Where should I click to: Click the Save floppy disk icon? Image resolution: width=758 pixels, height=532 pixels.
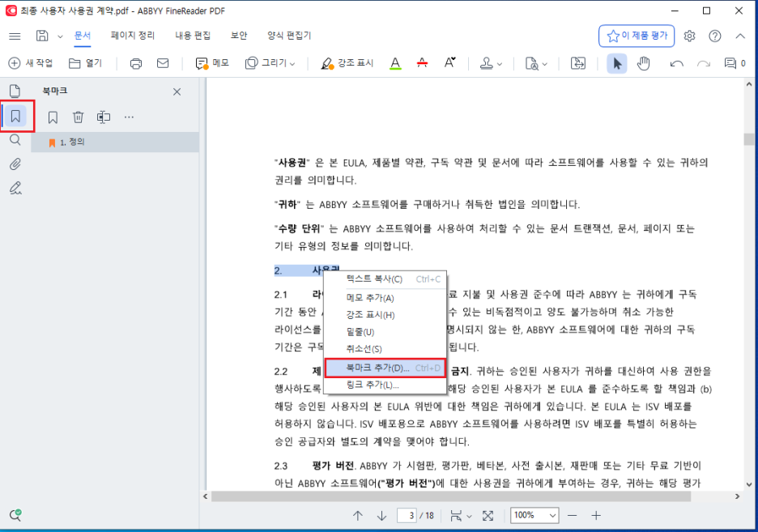(42, 36)
